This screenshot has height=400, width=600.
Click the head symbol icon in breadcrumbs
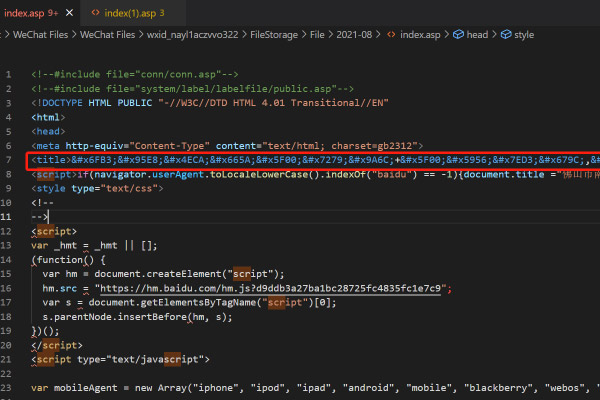coord(459,34)
